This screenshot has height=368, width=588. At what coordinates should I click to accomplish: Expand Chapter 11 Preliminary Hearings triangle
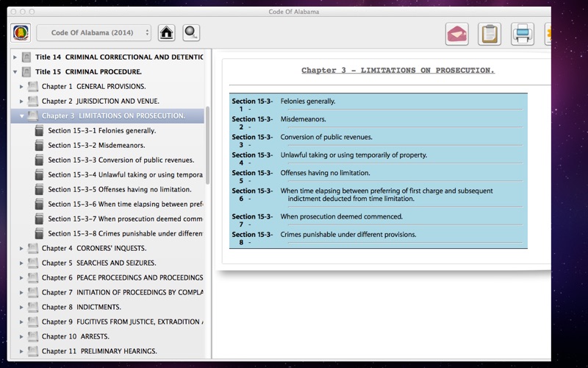point(21,351)
